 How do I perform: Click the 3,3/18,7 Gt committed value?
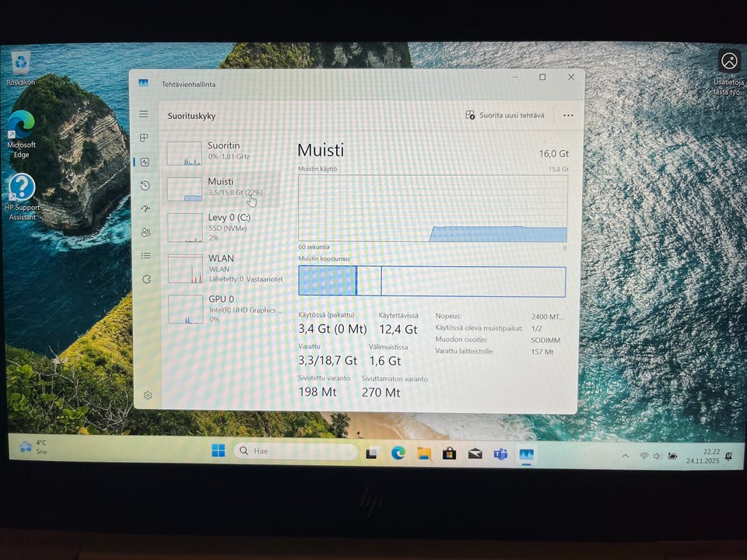click(x=328, y=360)
